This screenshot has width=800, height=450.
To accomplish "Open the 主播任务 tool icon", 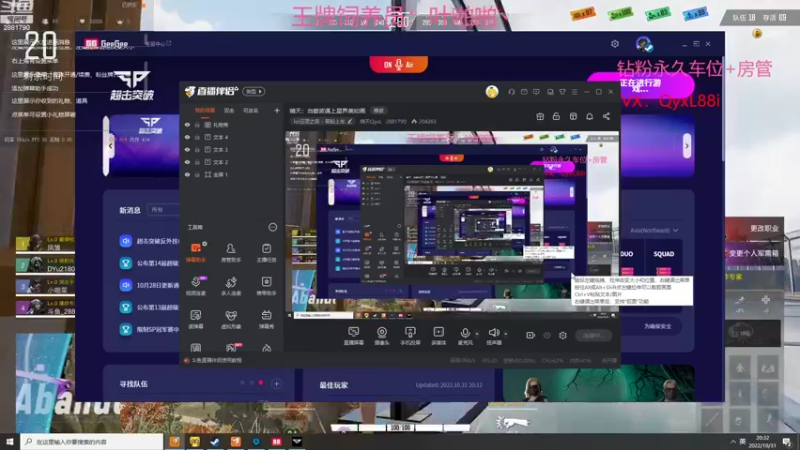I will point(266,252).
